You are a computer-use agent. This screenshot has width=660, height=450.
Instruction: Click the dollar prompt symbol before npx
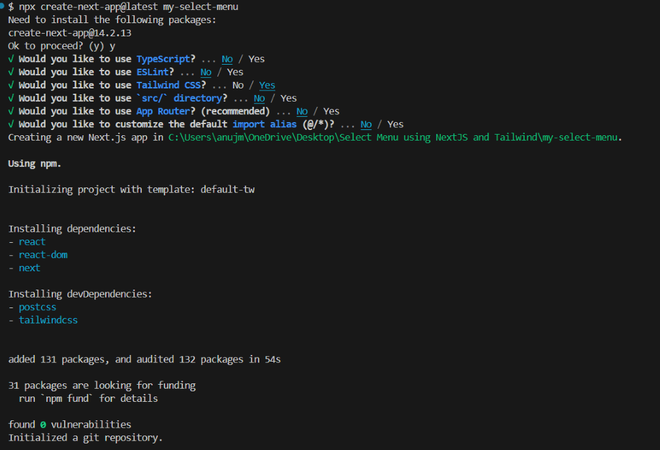(10, 7)
